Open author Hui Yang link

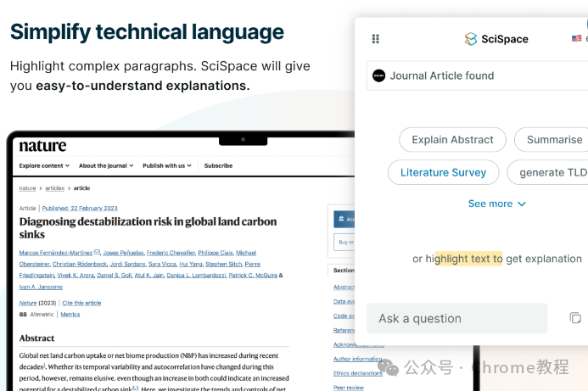tap(191, 265)
